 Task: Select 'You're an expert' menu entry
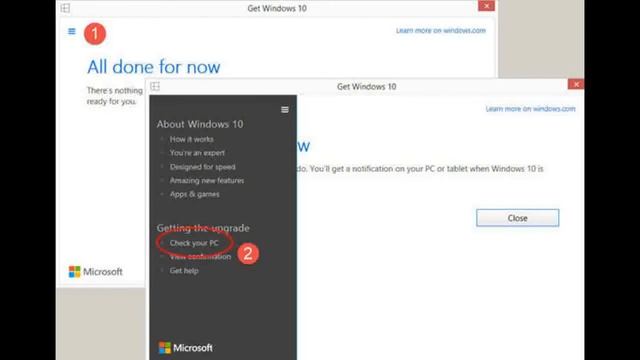[x=197, y=153]
